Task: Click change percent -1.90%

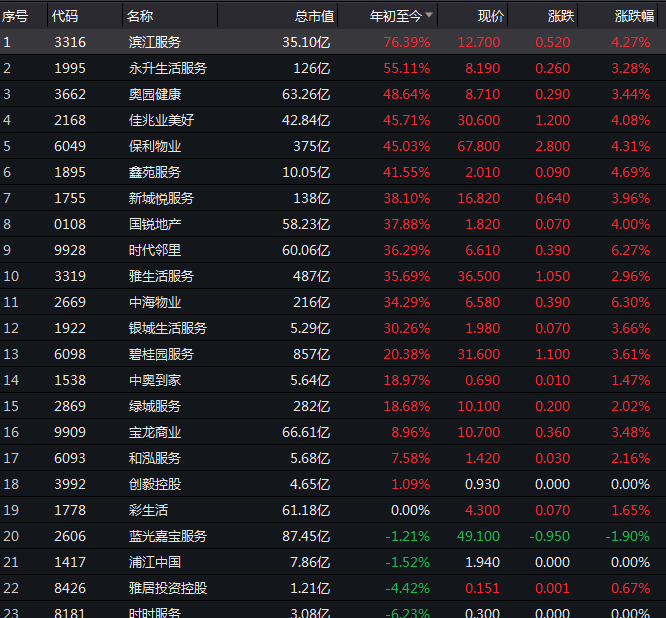Action: coord(628,536)
